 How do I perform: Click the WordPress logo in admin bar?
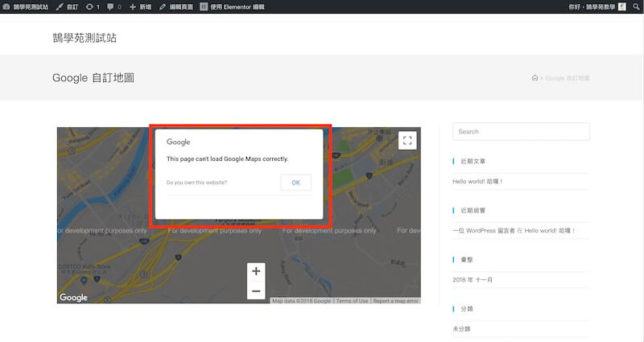(x=6, y=6)
